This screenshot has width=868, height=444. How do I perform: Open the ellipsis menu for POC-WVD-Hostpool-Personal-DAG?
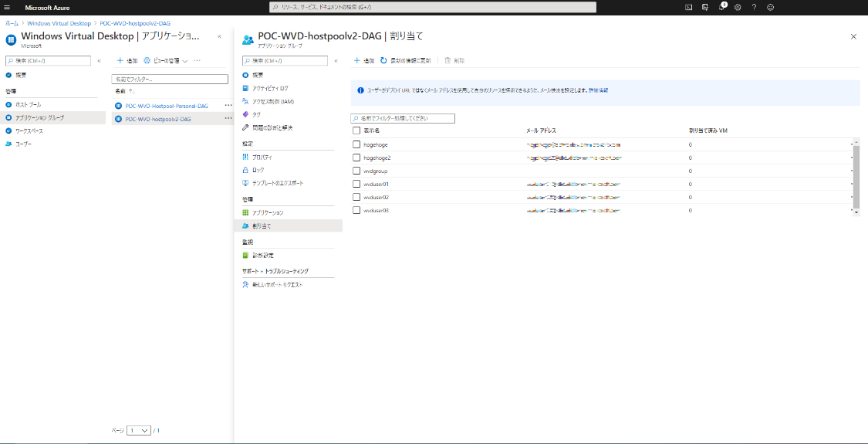(228, 105)
